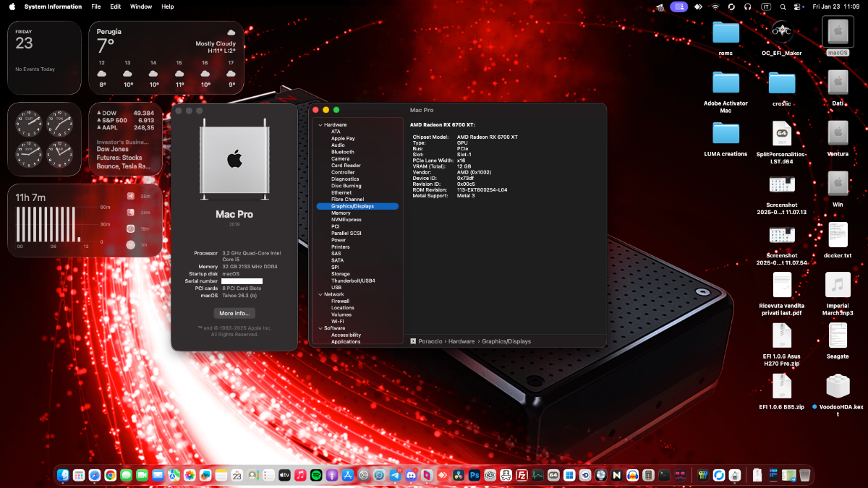
Task: Launch Telegram from the Dock
Action: click(x=396, y=476)
